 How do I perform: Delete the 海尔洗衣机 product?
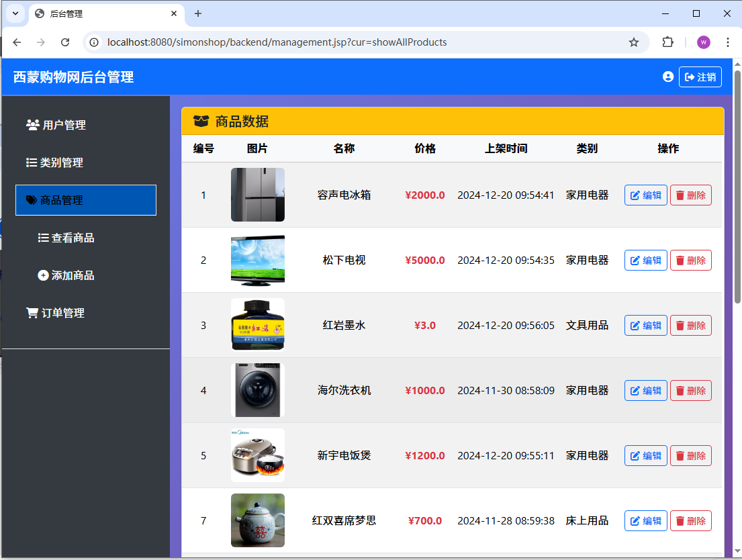coord(691,391)
